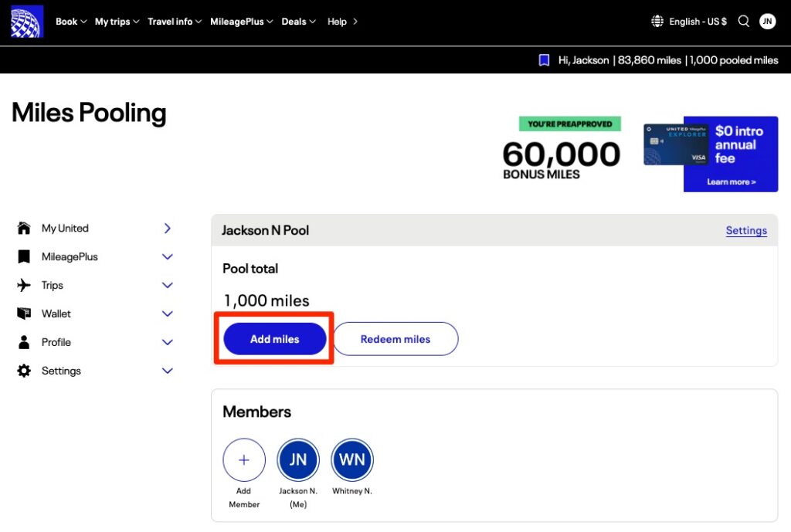Expand the MileagePlus section in the sidebar
Screen dimensions: 791x532
pos(168,256)
